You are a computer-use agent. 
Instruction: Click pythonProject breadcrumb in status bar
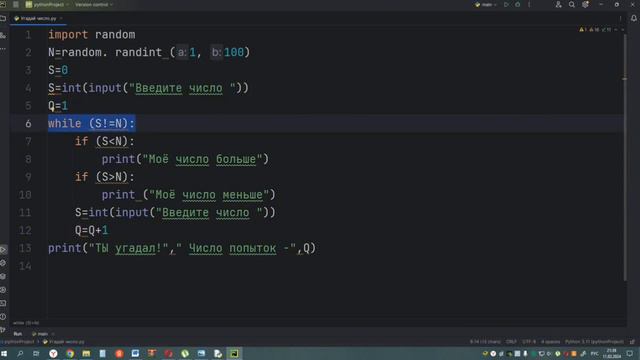tap(18, 342)
